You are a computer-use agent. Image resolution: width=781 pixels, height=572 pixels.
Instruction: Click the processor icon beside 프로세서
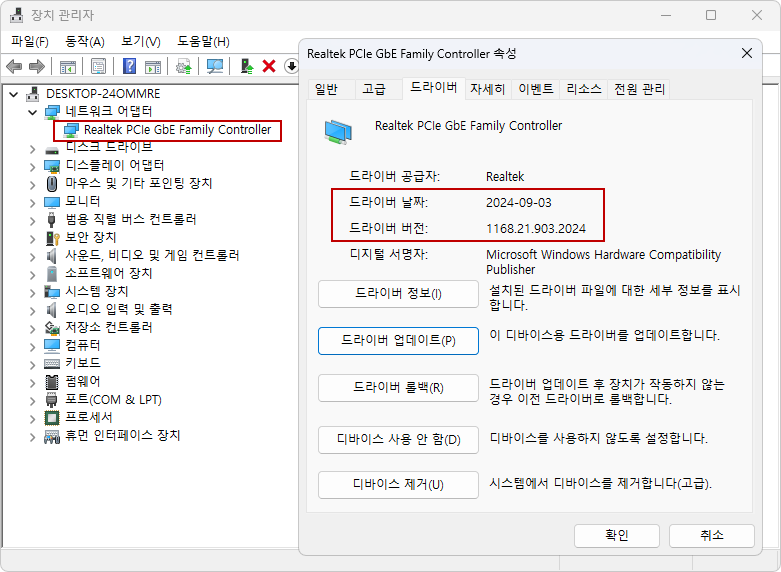point(52,418)
